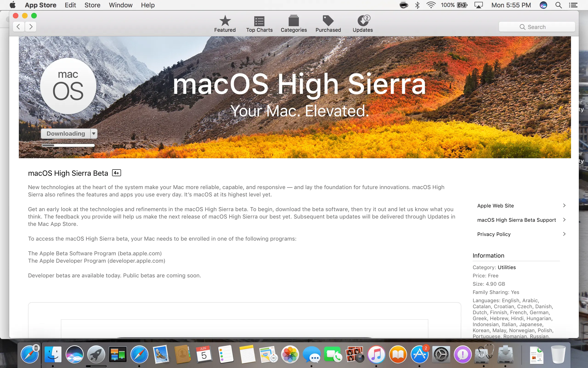This screenshot has height=368, width=588.
Task: Open System Preferences gear in Dock
Action: pos(441,354)
